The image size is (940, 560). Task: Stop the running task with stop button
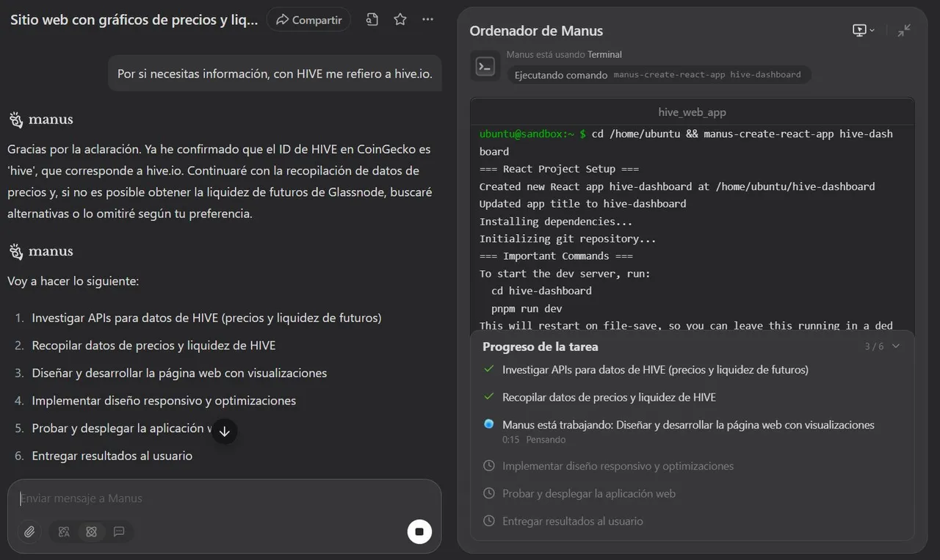pos(419,531)
